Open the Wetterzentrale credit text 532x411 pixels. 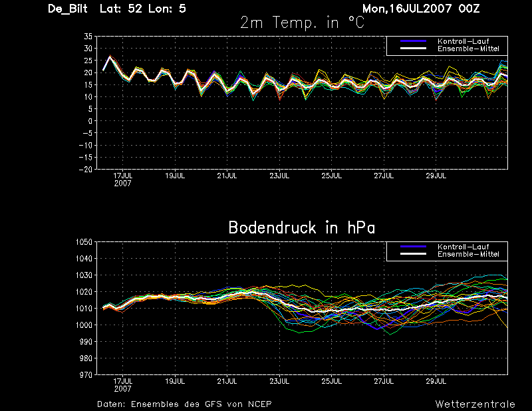click(475, 404)
